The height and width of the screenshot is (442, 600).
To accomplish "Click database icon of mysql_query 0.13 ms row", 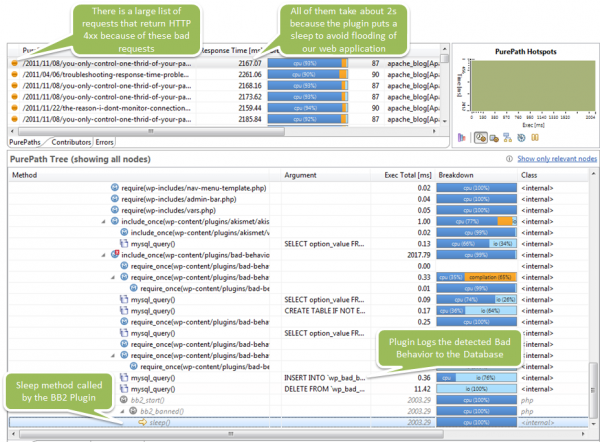I will (x=124, y=243).
